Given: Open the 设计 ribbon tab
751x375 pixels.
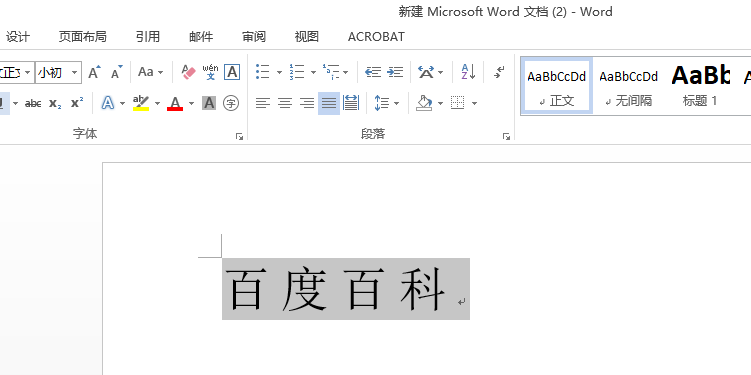Looking at the screenshot, I should point(18,36).
